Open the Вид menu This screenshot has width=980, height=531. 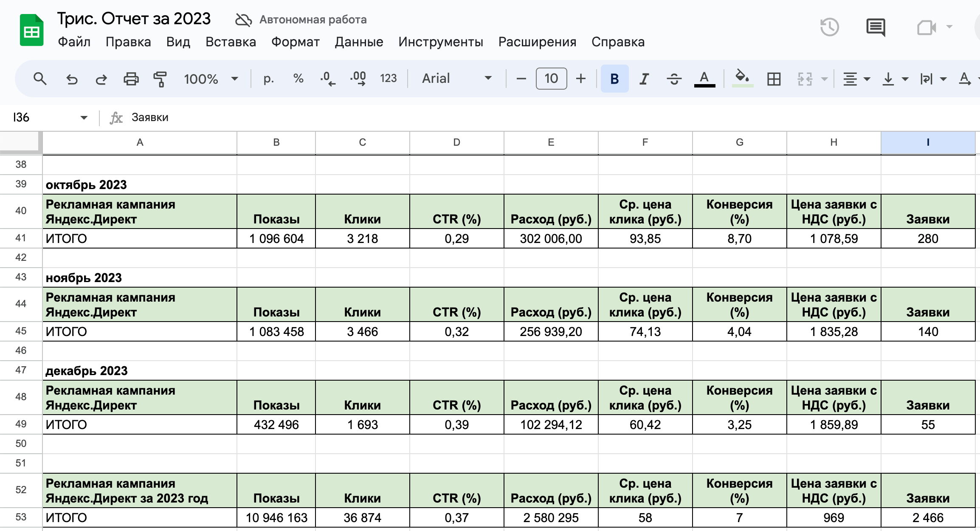point(178,42)
